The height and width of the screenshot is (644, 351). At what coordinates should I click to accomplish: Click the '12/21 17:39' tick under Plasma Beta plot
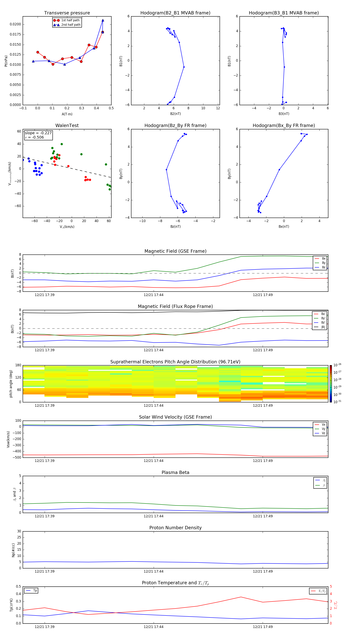click(x=44, y=516)
